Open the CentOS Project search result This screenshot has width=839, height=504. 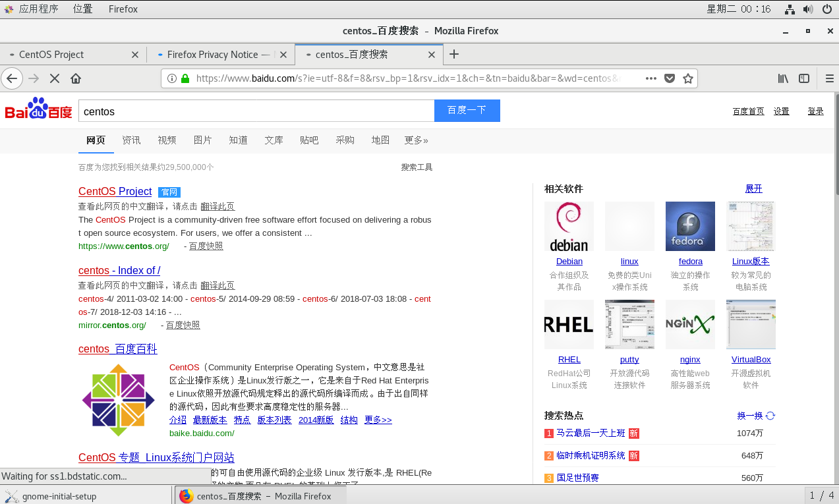click(x=115, y=191)
